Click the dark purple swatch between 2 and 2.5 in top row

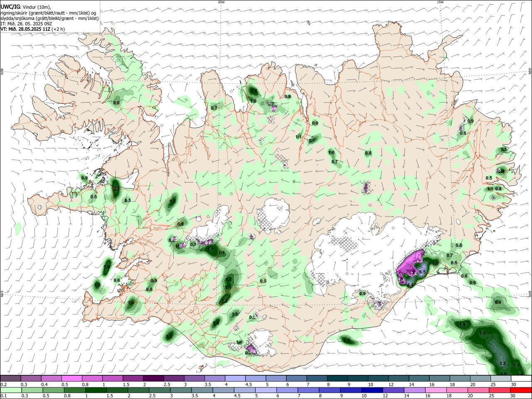click(x=153, y=379)
